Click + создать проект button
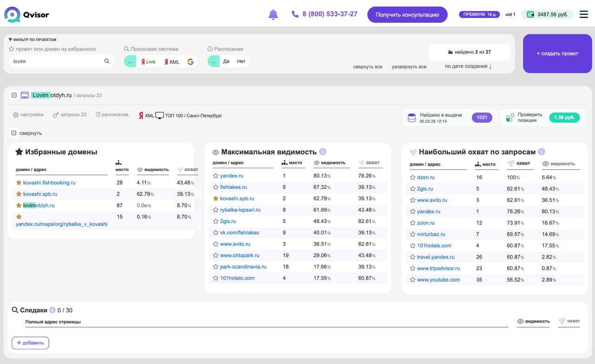The height and width of the screenshot is (364, 595). coord(557,53)
